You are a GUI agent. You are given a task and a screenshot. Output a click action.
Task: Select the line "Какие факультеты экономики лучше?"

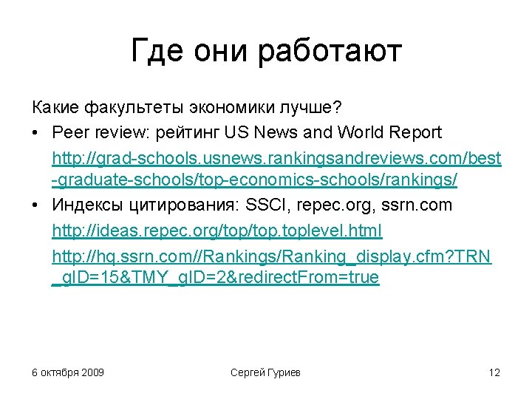[187, 108]
